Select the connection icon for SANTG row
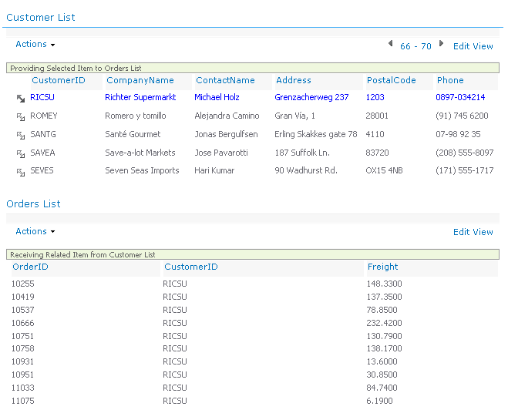This screenshot has height=420, width=508. tap(21, 136)
